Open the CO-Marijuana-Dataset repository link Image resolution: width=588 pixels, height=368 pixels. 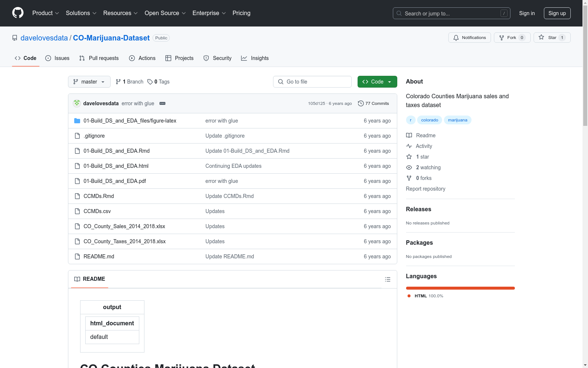point(111,38)
